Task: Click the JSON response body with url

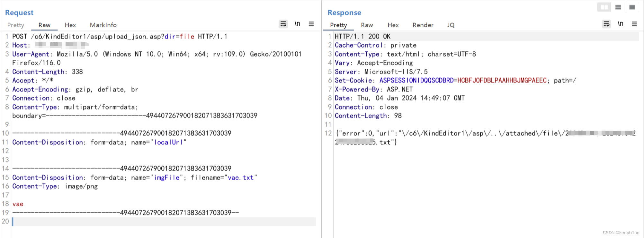Action: [x=486, y=138]
